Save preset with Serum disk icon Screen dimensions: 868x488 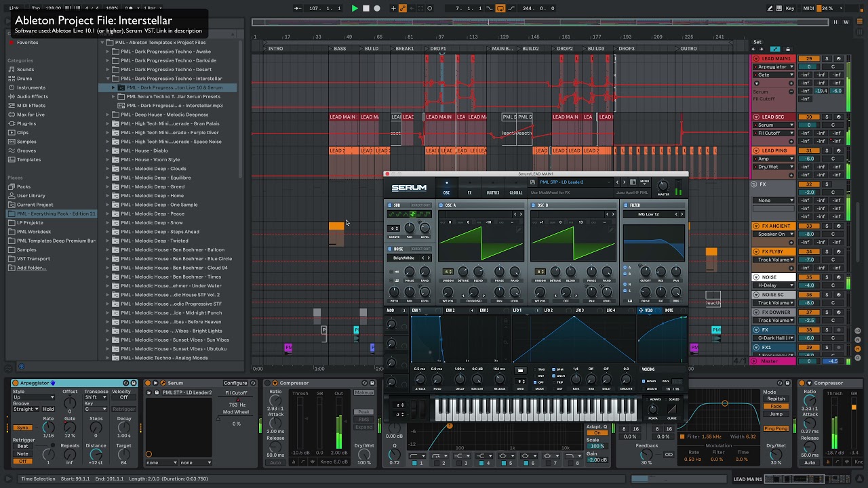534,182
